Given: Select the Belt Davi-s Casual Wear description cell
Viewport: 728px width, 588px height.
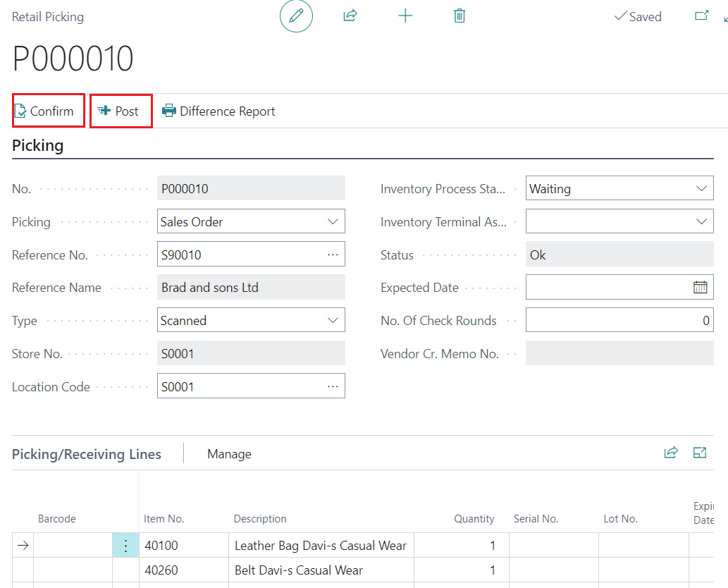Looking at the screenshot, I should pyautogui.click(x=322, y=570).
